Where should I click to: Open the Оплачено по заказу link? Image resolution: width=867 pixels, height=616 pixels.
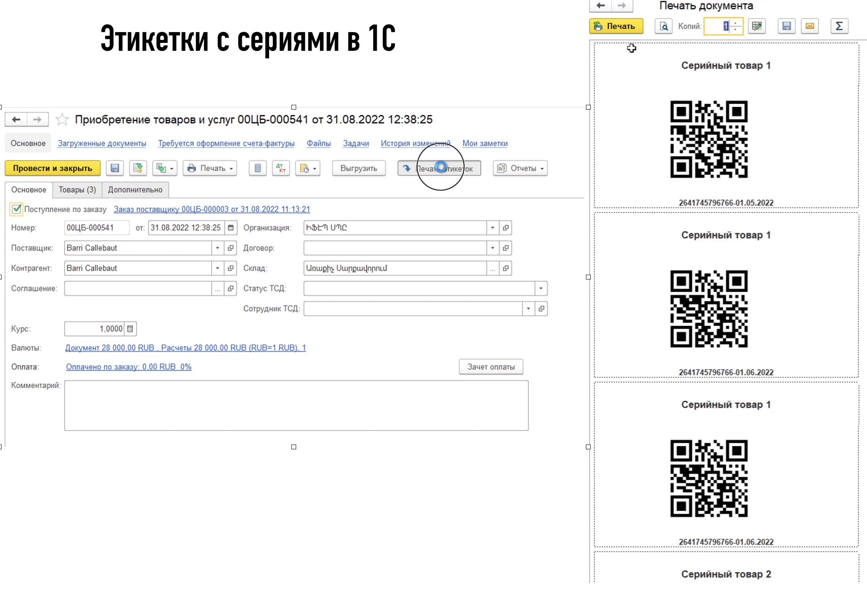point(129,367)
